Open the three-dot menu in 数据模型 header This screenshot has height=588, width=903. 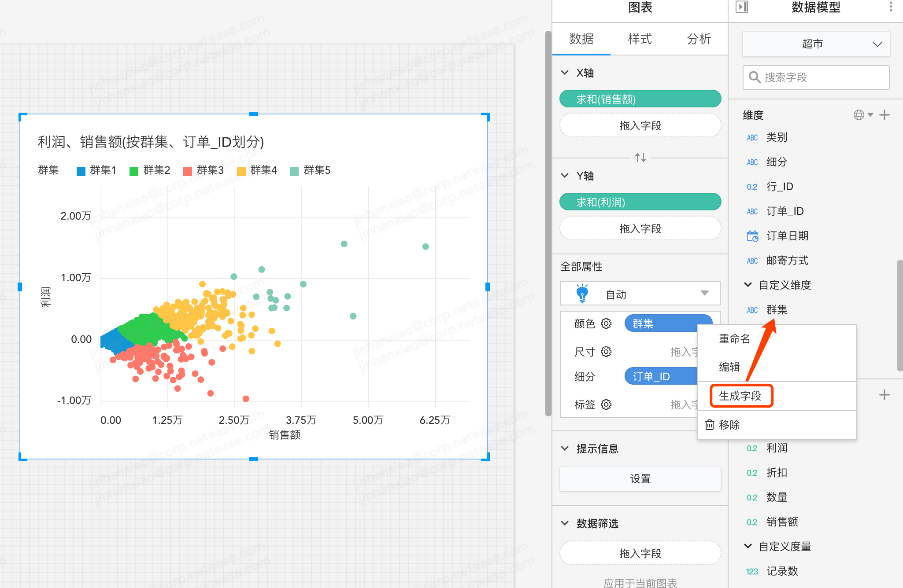pos(891,7)
